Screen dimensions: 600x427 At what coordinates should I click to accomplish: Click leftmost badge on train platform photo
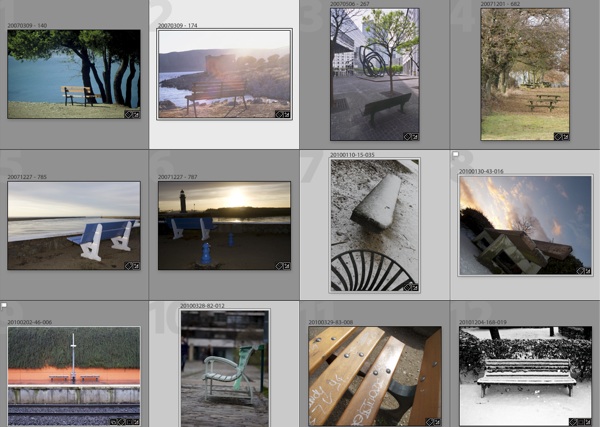pos(112,422)
